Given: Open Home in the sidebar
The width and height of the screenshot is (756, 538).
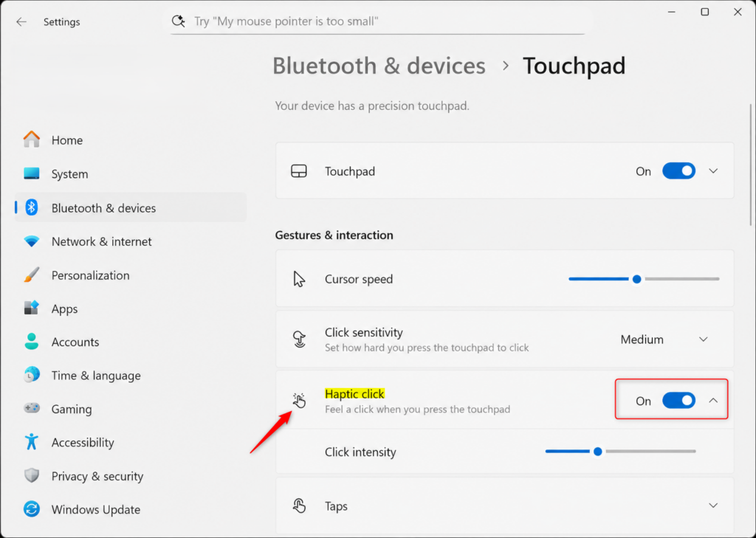Looking at the screenshot, I should pyautogui.click(x=130, y=139).
